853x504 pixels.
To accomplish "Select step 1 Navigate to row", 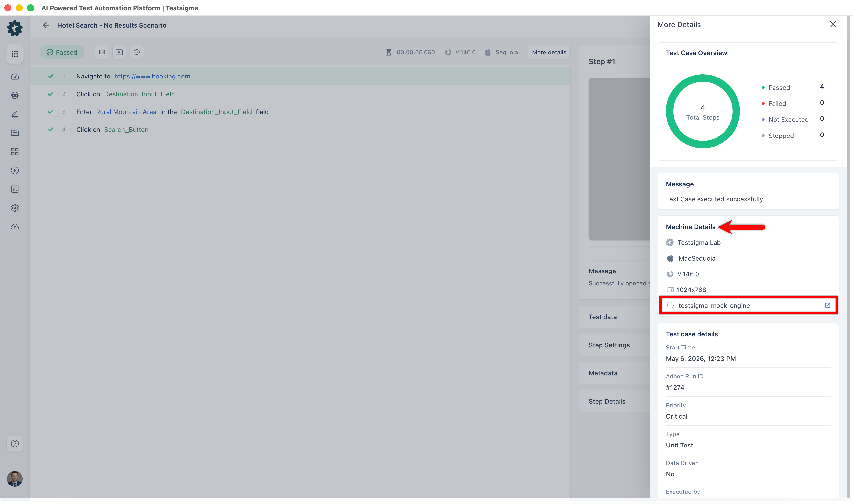I will point(300,77).
